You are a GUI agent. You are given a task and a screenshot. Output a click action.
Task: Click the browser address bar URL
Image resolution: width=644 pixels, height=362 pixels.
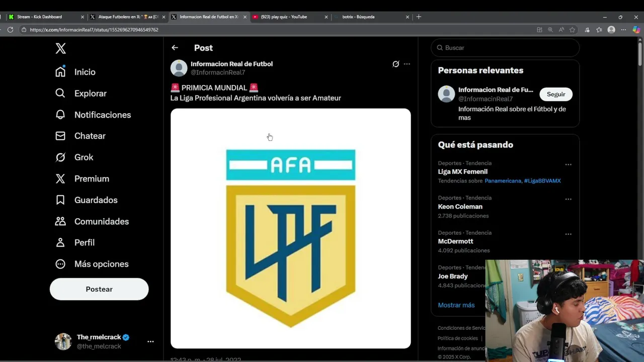[x=94, y=30]
